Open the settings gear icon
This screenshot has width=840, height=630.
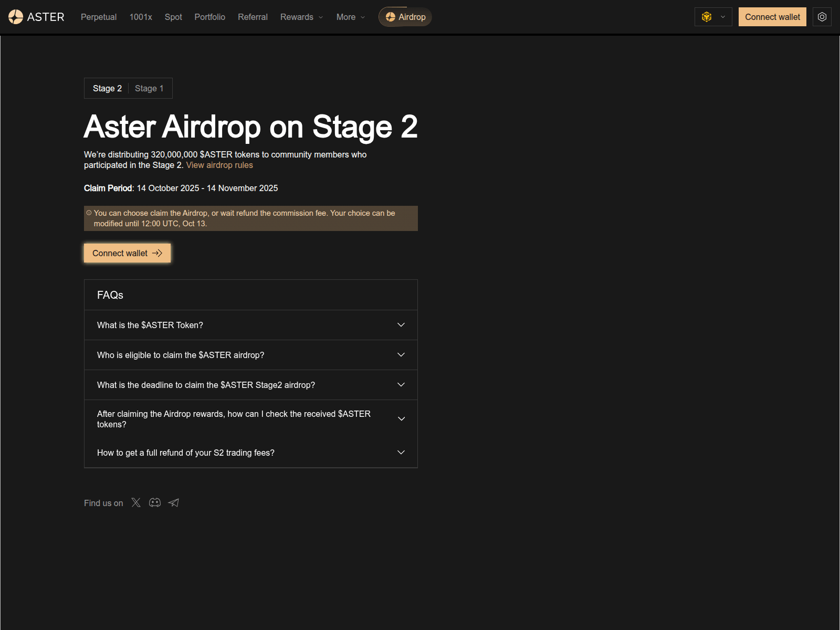tap(822, 16)
